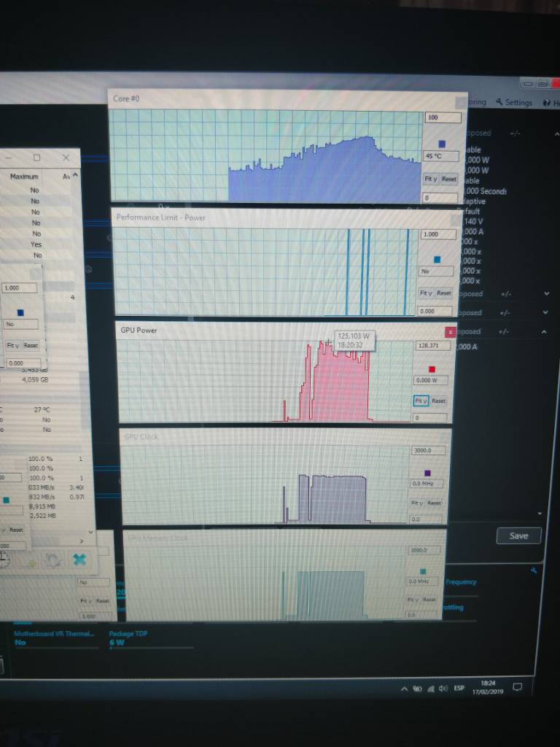Close the GPU Power graph window
Screen dimensions: 560x747
450,332
